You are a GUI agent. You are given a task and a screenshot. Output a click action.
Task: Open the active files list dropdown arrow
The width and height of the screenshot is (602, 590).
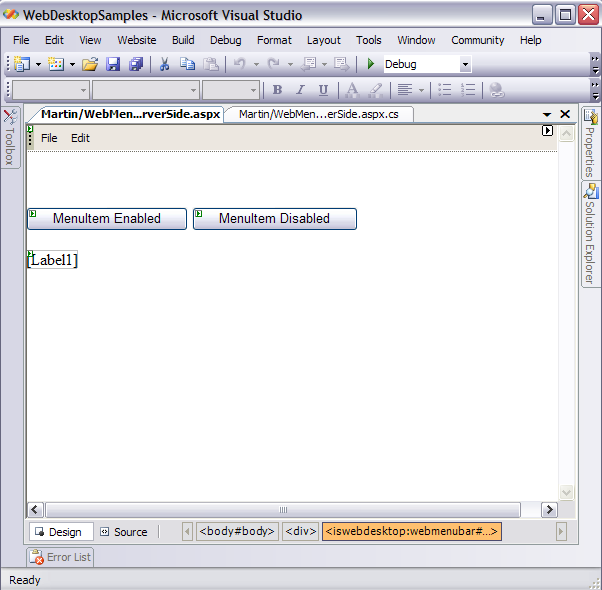point(547,115)
